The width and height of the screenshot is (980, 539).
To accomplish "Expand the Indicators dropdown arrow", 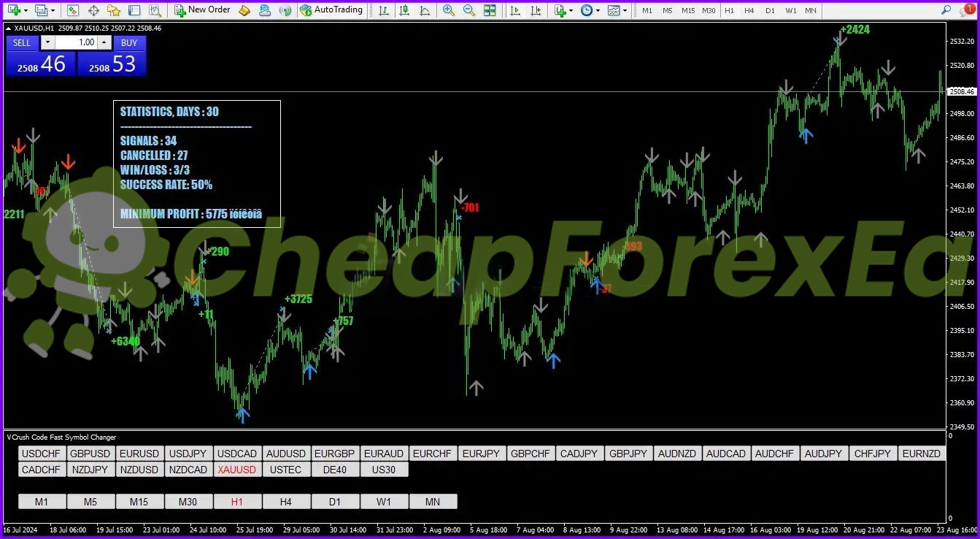I will (x=571, y=10).
